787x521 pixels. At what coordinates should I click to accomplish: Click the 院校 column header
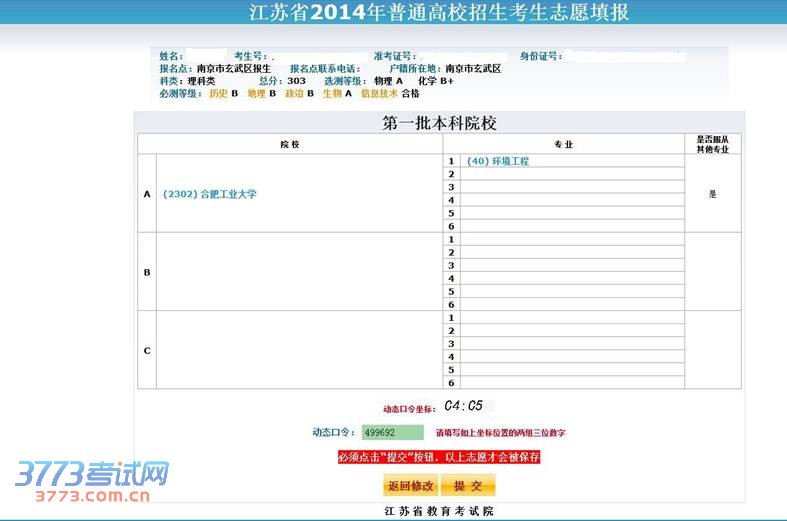[x=290, y=145]
